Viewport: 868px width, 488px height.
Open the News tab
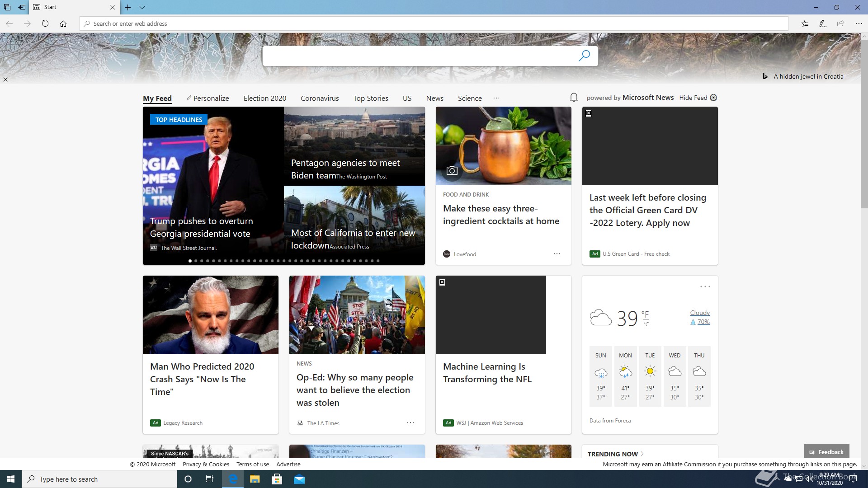click(435, 98)
